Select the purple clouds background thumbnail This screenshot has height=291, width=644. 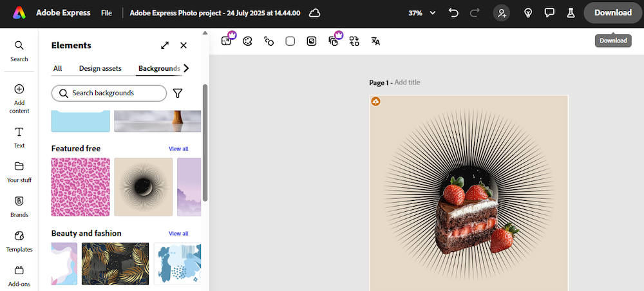(189, 187)
